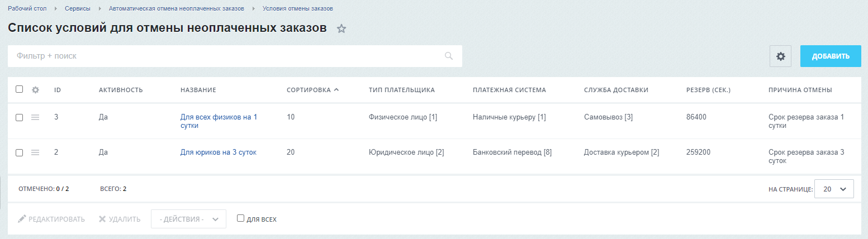868x239 pixels.
Task: Click the pencil Редактировать action
Action: (51, 219)
